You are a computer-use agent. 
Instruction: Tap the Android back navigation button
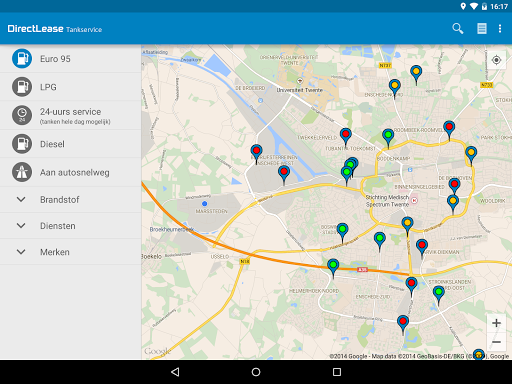click(x=175, y=372)
